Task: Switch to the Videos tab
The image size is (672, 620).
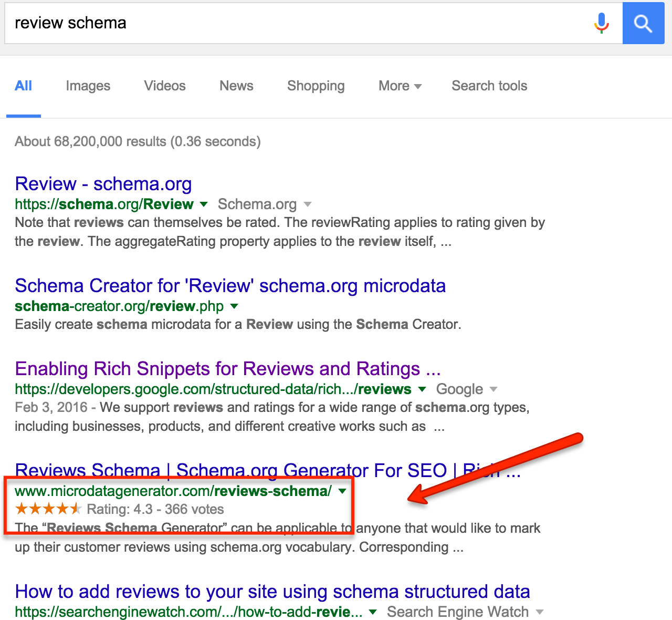Action: point(165,86)
